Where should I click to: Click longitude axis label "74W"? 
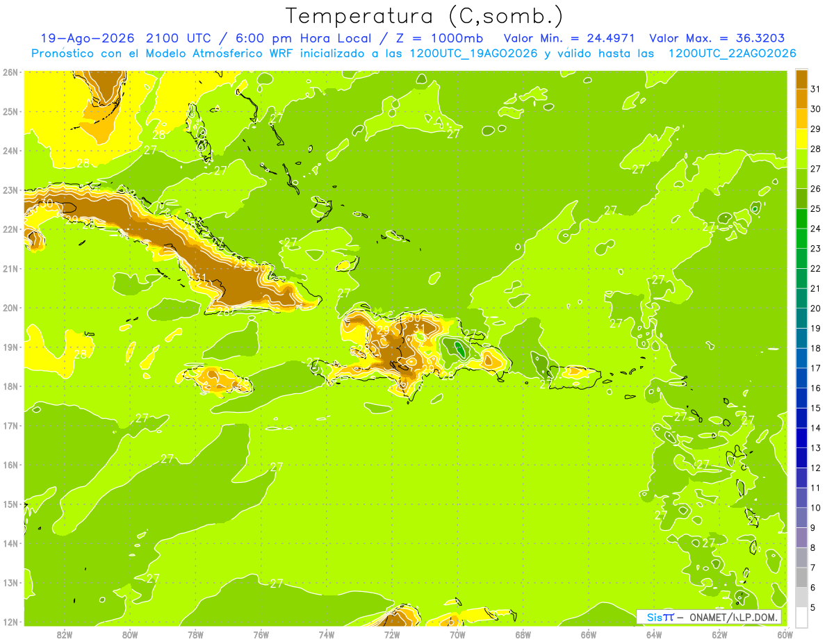326,634
